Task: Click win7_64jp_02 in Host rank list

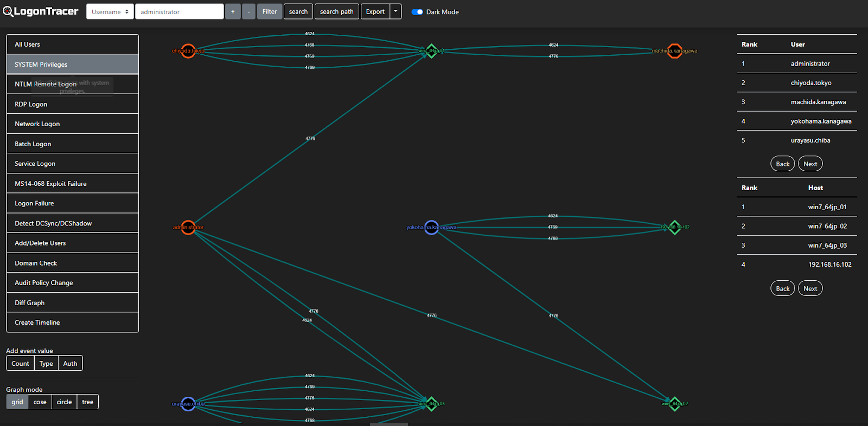Action: click(x=827, y=226)
